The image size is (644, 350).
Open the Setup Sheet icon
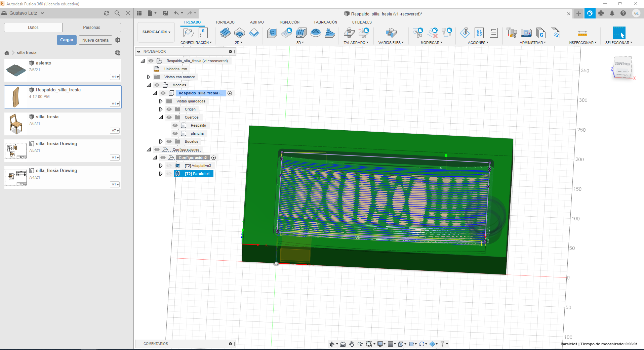point(494,33)
